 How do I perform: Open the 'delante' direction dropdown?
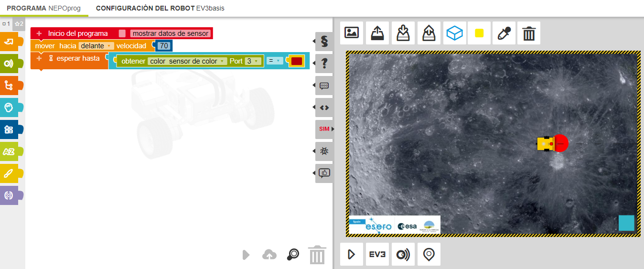(96, 46)
